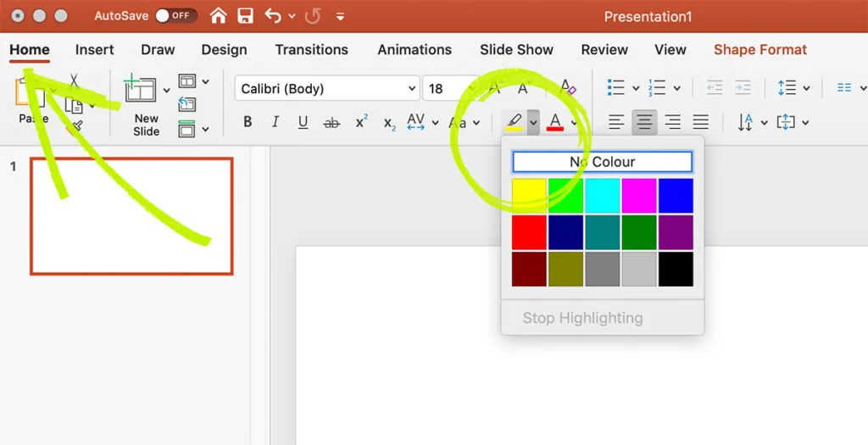Click the Decrease Indent icon
The height and width of the screenshot is (445, 868).
[x=715, y=87]
